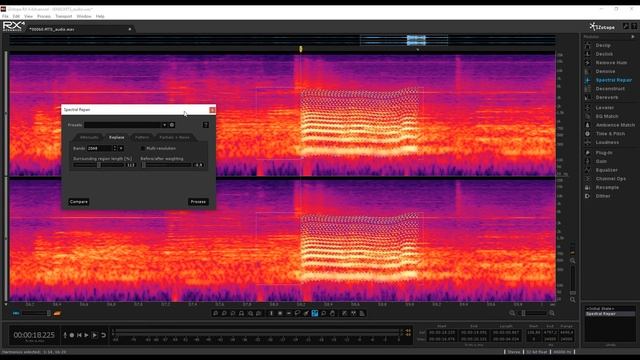Image resolution: width=640 pixels, height=360 pixels.
Task: Click horizontal zoom-out magnifier at bottom right
Action: 512,313
